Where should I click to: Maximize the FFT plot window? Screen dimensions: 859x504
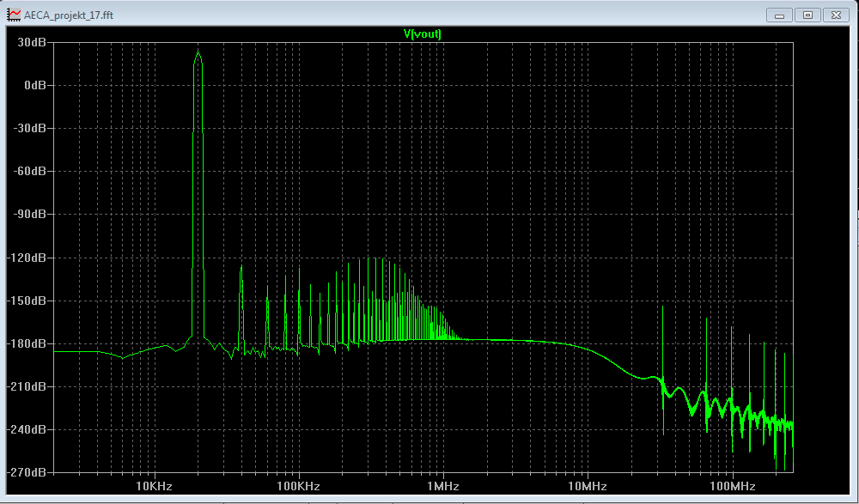coord(807,15)
